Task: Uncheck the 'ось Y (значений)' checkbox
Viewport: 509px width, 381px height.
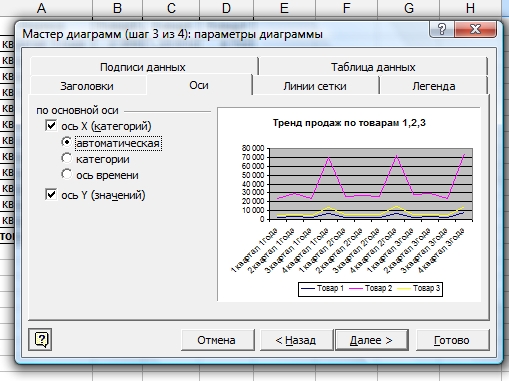Action: [x=51, y=194]
